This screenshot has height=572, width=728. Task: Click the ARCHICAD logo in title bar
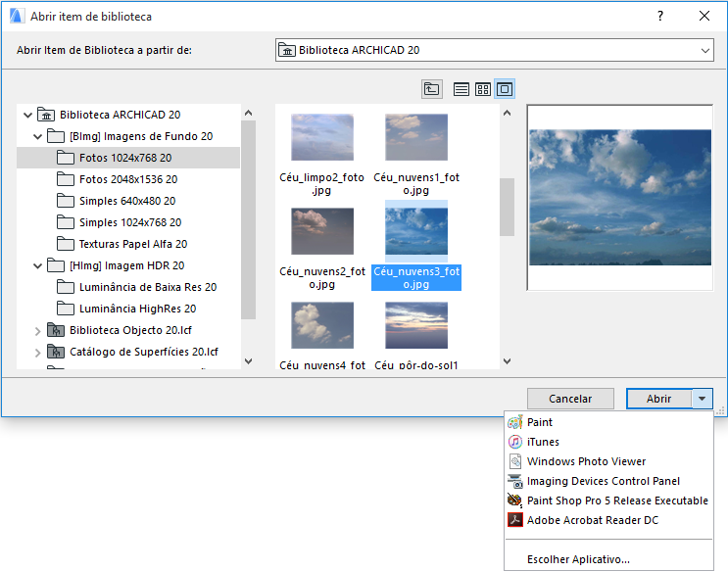pos(18,17)
